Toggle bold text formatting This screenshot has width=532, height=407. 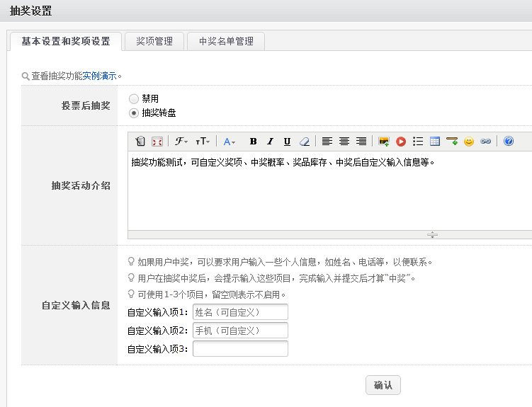pyautogui.click(x=253, y=142)
